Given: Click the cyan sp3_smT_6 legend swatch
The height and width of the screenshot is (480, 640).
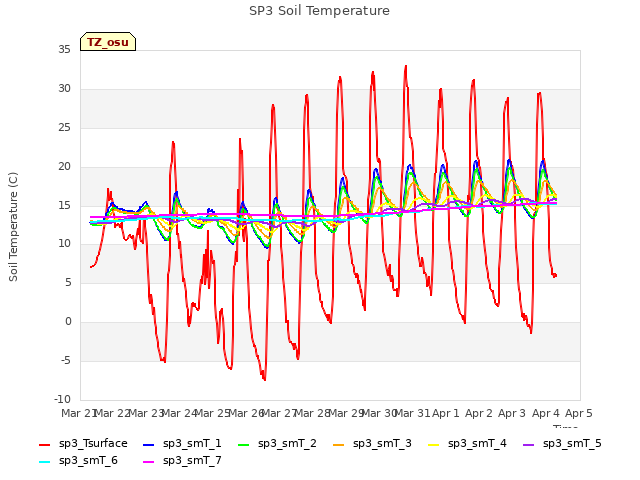Looking at the screenshot, I should coord(44,462).
